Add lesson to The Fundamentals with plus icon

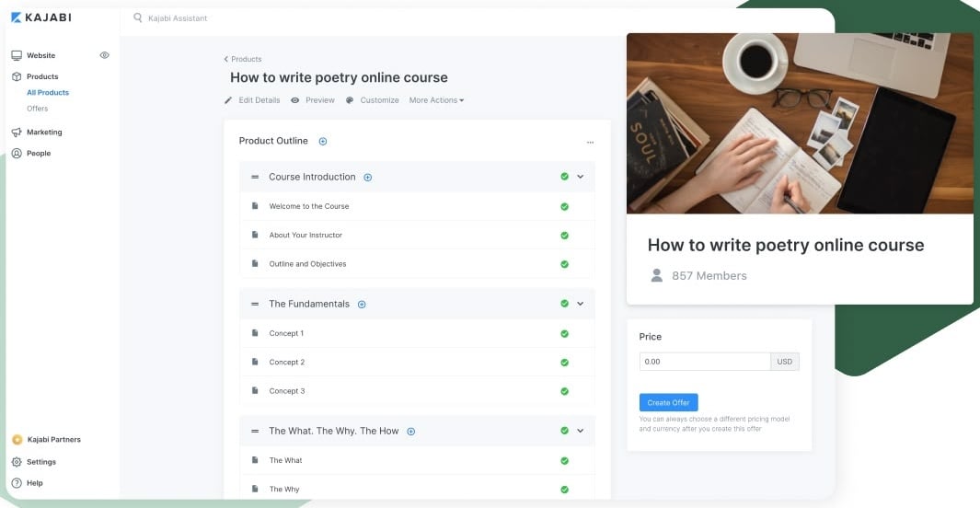point(362,305)
